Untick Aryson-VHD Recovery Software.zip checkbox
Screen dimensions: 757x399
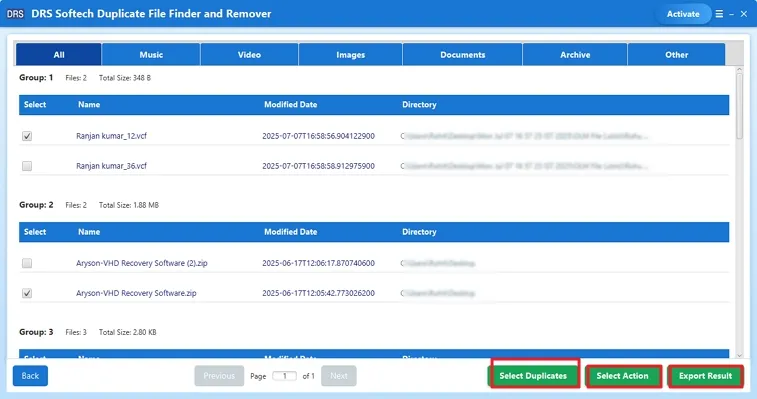point(27,293)
